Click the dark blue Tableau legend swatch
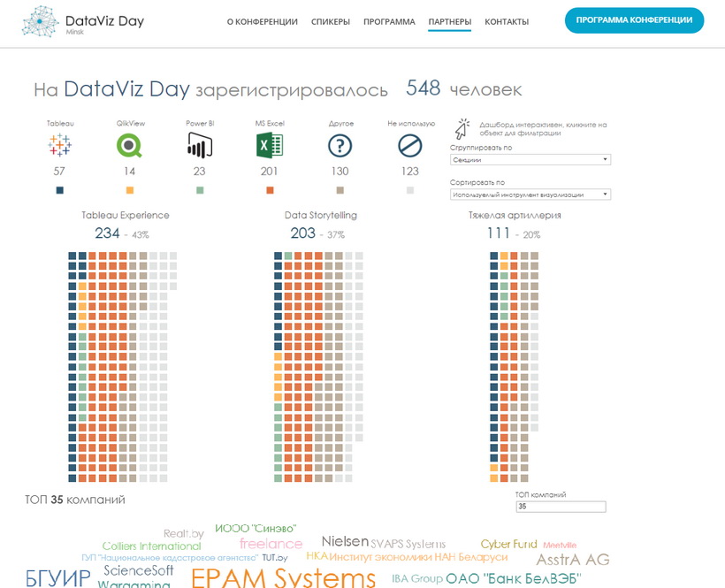Image resolution: width=725 pixels, height=588 pixels. [x=59, y=190]
